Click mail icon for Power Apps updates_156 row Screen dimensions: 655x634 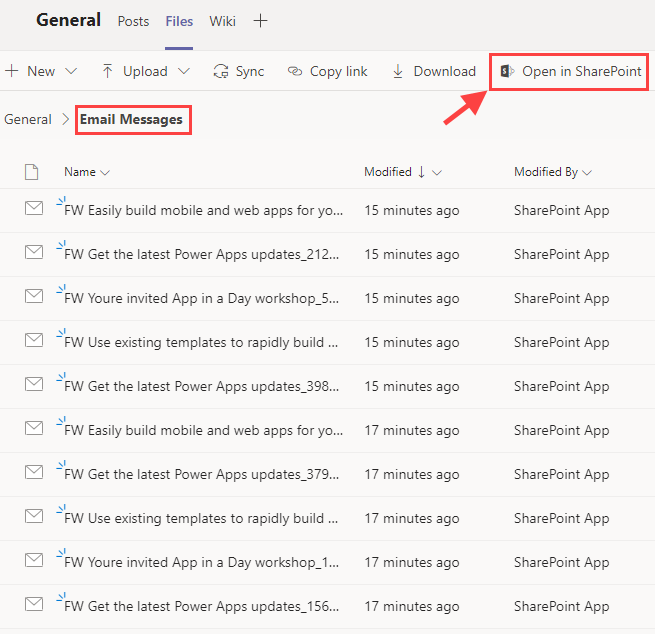[x=34, y=604]
